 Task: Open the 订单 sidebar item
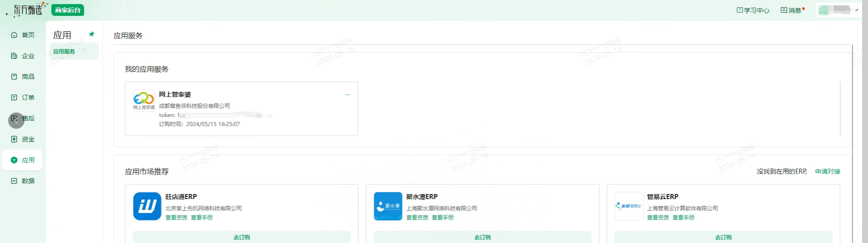[x=23, y=97]
